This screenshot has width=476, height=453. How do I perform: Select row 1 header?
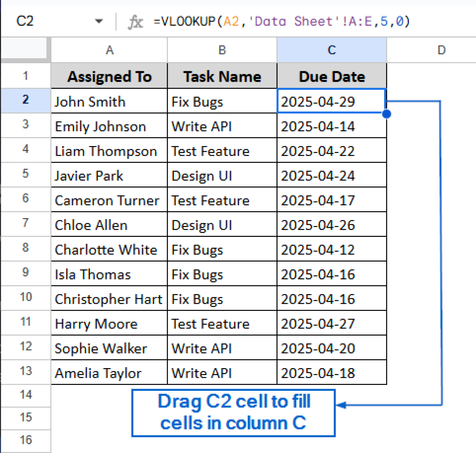(25, 76)
